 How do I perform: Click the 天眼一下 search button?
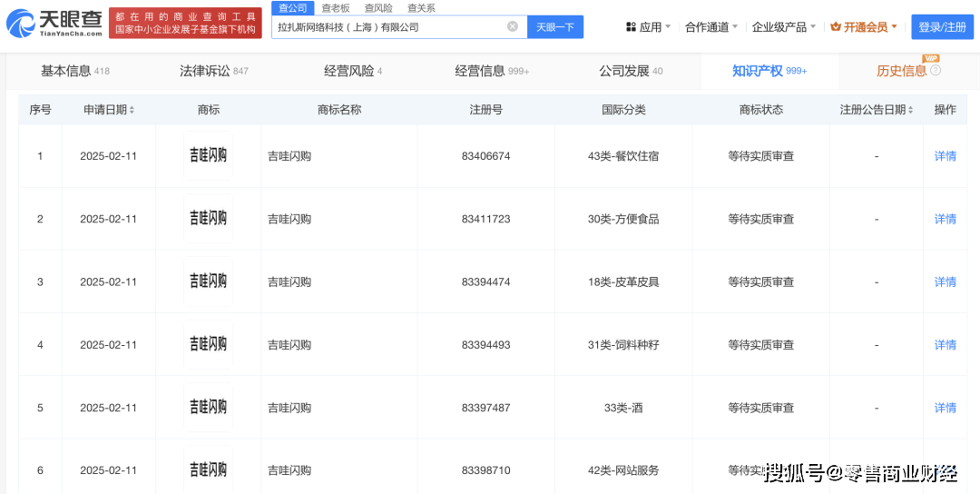(555, 27)
